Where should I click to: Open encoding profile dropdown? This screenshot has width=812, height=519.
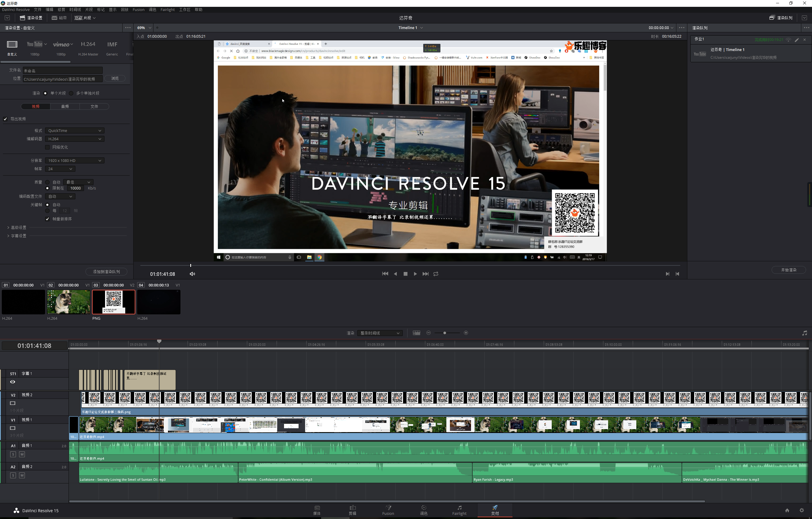(x=60, y=196)
